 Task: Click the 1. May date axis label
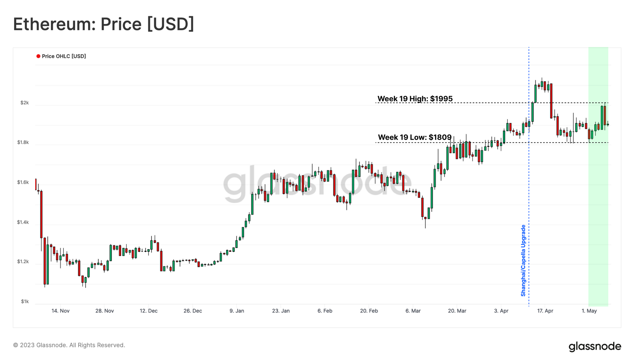[x=589, y=311]
